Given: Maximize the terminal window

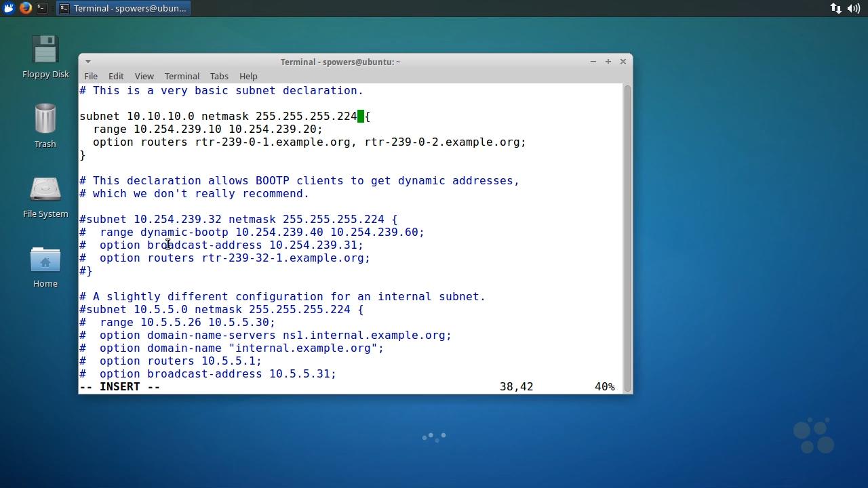Looking at the screenshot, I should 608,62.
